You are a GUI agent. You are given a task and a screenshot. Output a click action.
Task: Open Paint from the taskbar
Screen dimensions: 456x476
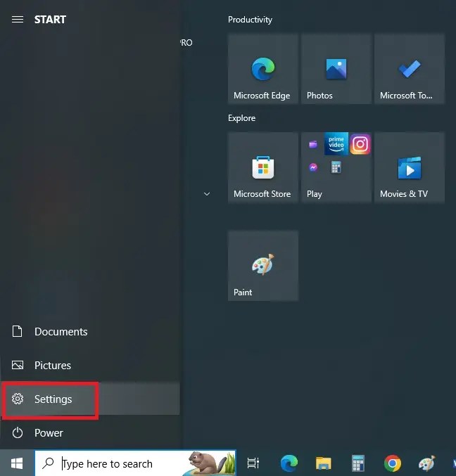426,463
